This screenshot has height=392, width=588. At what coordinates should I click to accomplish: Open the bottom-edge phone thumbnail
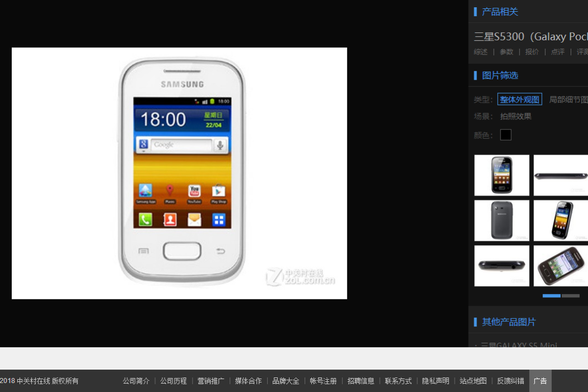(x=502, y=266)
